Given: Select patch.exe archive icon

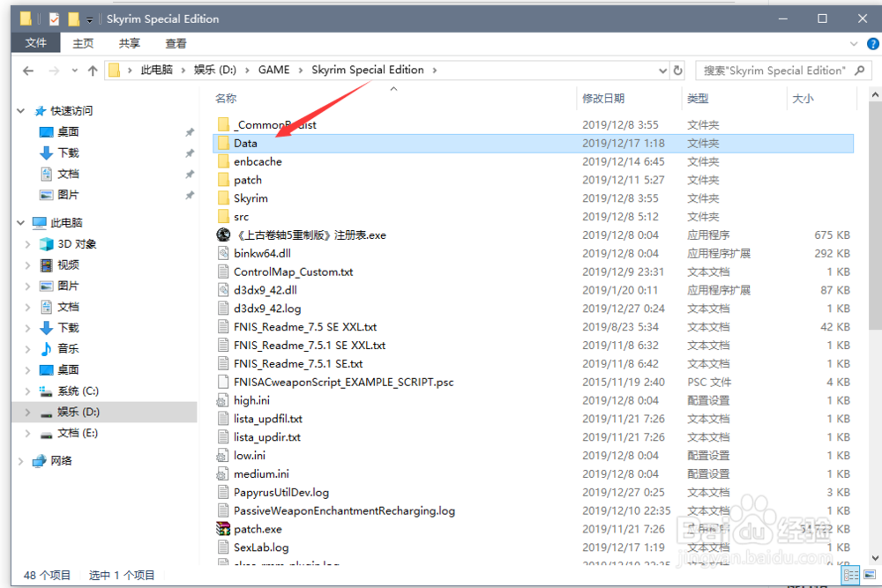Looking at the screenshot, I should tap(223, 528).
